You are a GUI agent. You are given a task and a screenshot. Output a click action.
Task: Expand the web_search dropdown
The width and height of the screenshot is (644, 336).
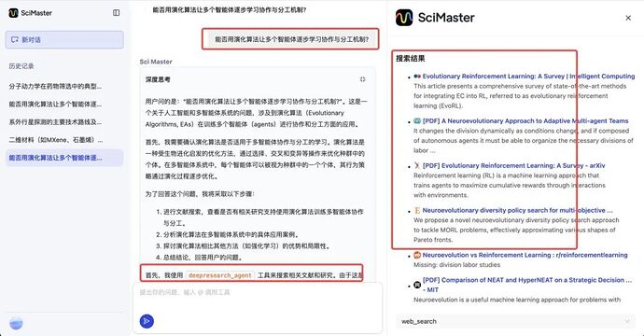pos(515,321)
